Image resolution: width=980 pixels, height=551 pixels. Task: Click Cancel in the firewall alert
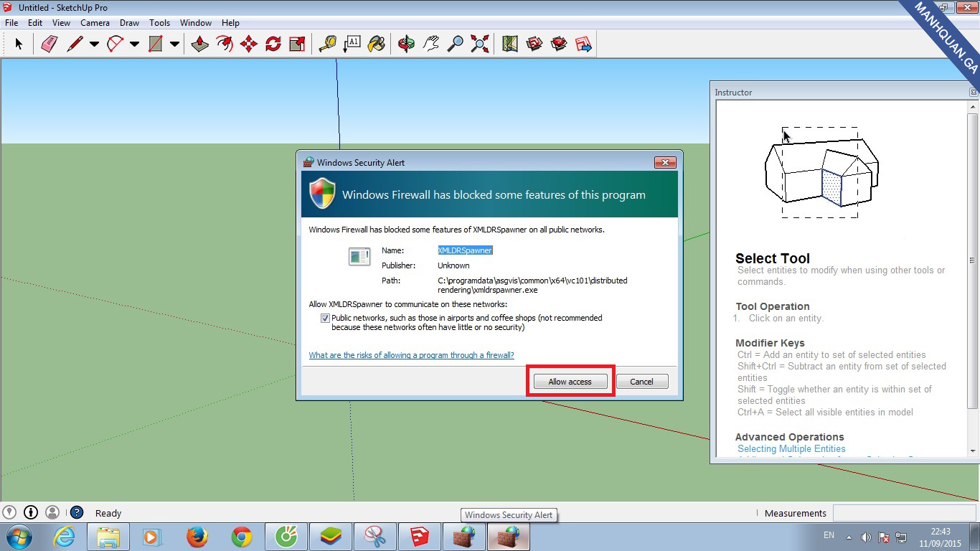641,382
